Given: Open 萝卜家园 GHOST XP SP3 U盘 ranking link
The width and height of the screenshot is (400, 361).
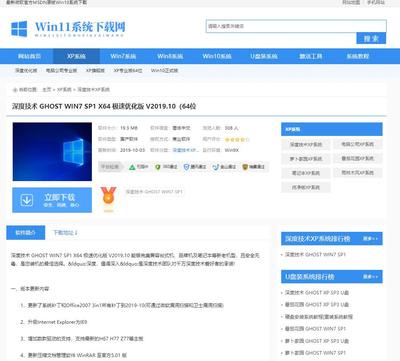Looking at the screenshot, I should pyautogui.click(x=317, y=341).
